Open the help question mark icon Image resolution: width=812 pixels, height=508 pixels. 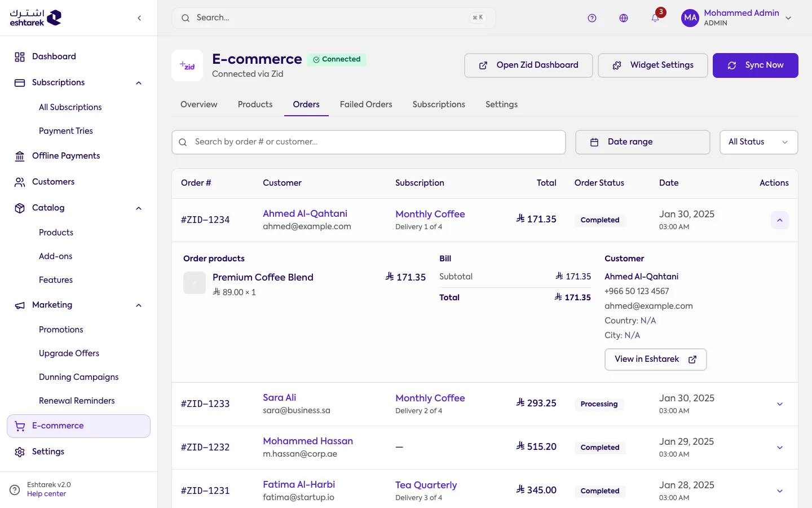[x=592, y=18]
